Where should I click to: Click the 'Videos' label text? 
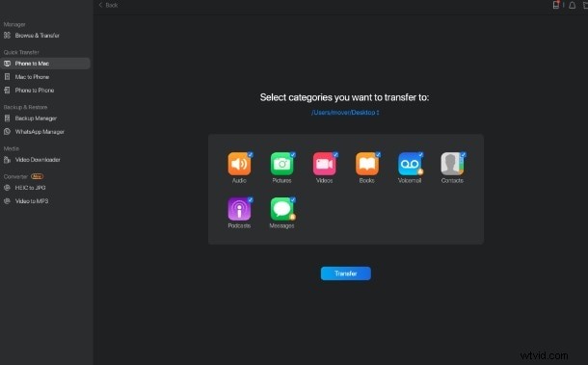pos(324,181)
